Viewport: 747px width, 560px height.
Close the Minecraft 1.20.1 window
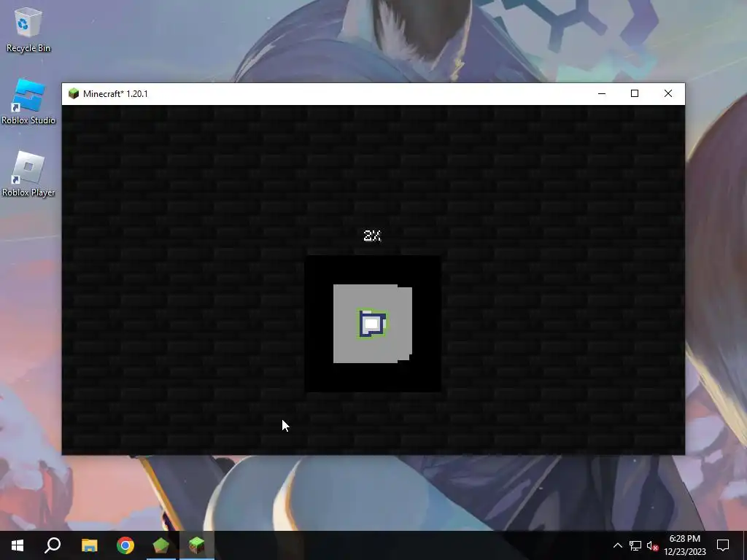(668, 94)
